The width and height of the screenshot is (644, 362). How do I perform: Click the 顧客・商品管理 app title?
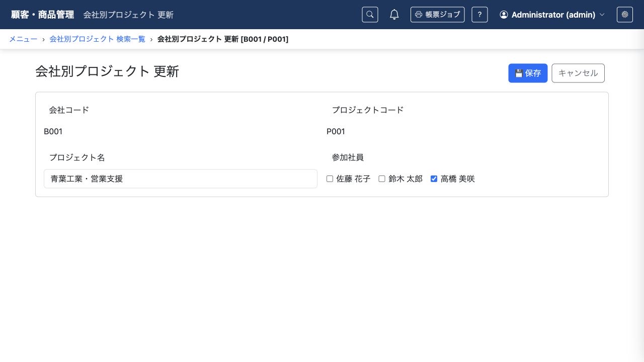(43, 15)
